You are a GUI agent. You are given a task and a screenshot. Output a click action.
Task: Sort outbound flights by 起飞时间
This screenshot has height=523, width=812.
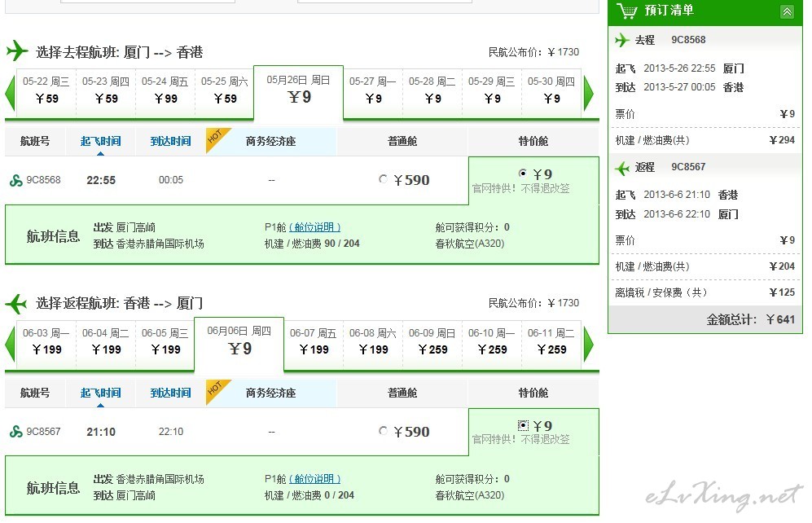point(100,142)
